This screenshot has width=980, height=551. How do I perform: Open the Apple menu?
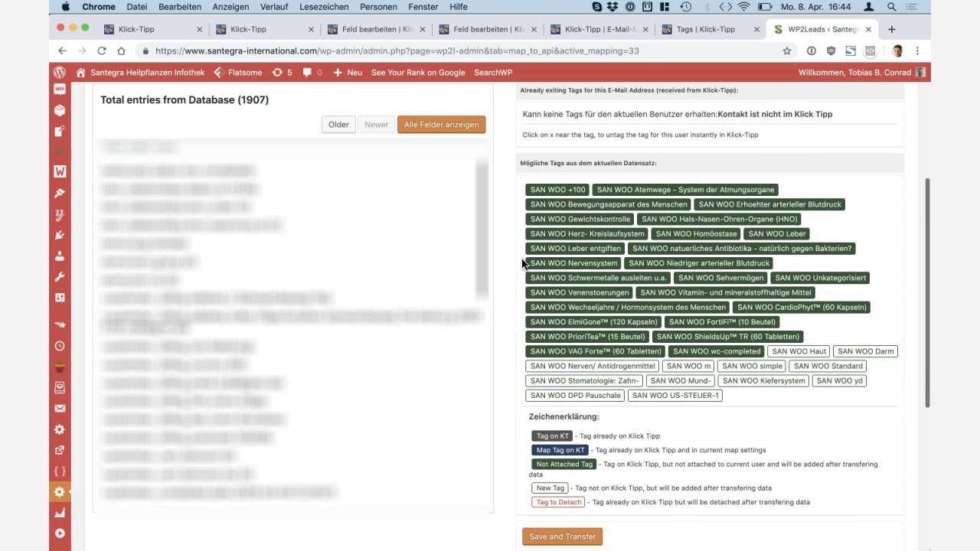(x=65, y=7)
